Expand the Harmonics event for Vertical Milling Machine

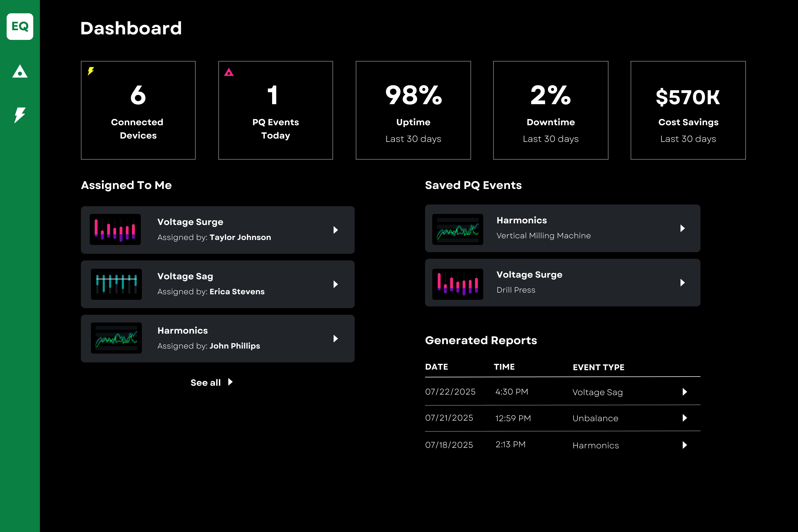pyautogui.click(x=682, y=229)
